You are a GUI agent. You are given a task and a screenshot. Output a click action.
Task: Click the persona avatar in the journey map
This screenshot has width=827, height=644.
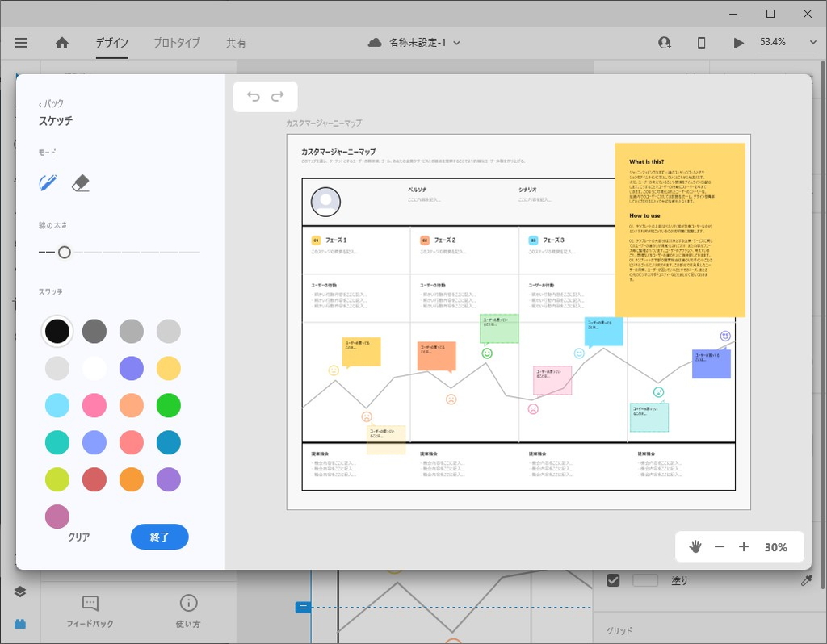[x=325, y=202]
